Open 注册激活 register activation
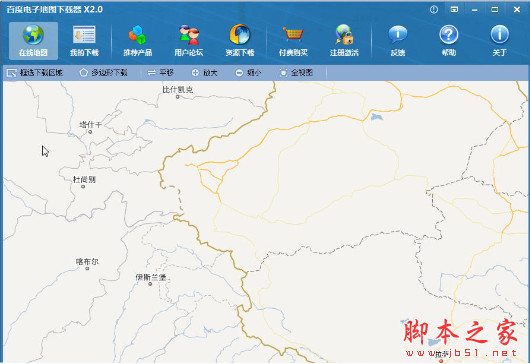The image size is (530, 364). coord(344,41)
